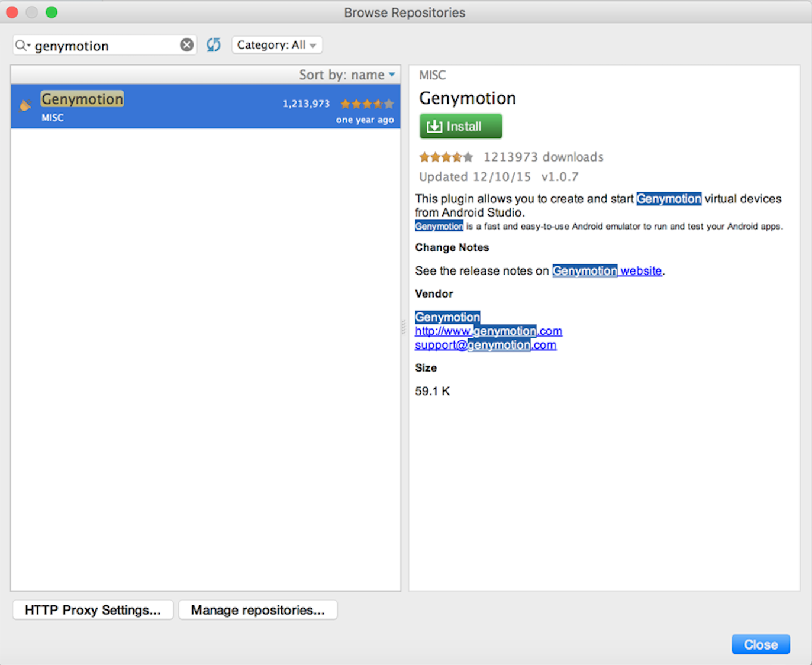Click the Size heading
Screen dimensions: 812x665
pos(426,368)
